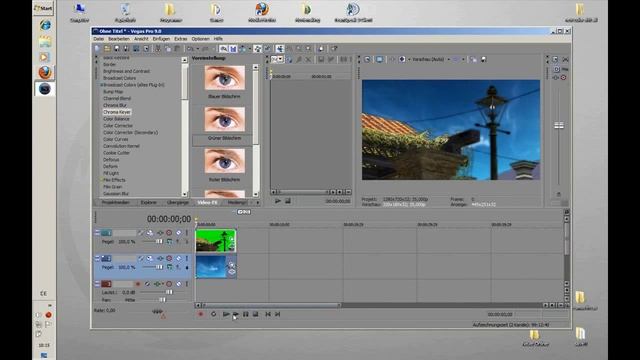This screenshot has width=640, height=360.
Task: Open What's This help icon
Action: [334, 49]
